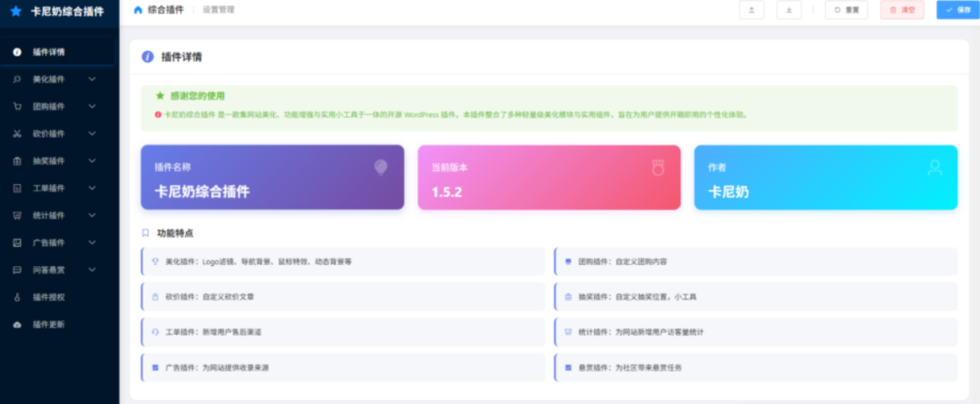Click the 砍价插件 scissors icon in sidebar
The height and width of the screenshot is (404, 980).
point(17,133)
